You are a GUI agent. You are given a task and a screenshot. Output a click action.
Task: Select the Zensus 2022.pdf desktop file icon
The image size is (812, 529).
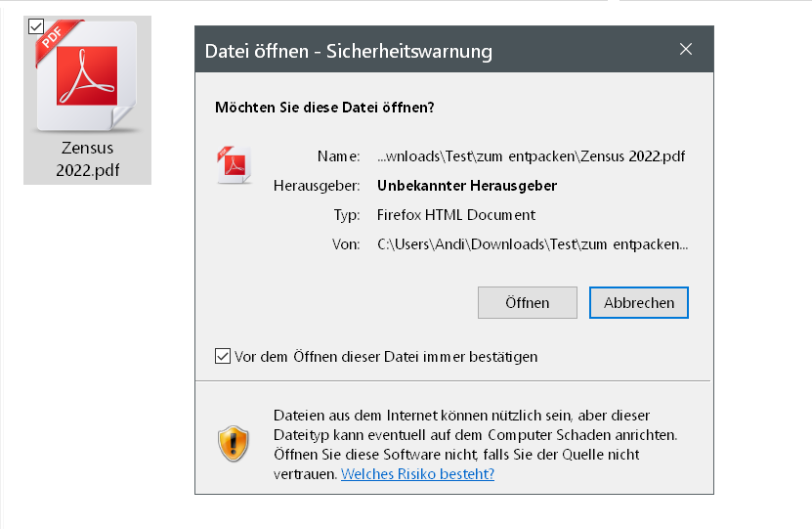tap(87, 83)
